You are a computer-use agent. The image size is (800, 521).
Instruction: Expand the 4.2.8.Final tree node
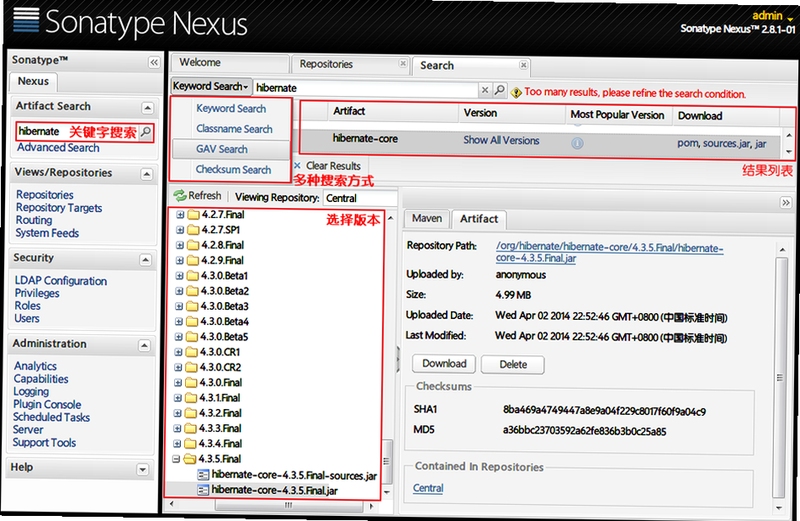180,245
